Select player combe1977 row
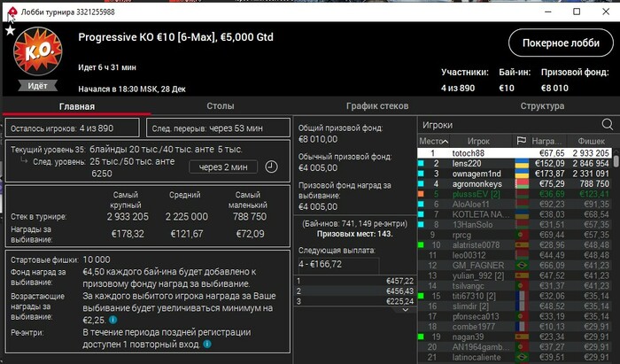Viewport: 620px width, 364px height. 515,327
